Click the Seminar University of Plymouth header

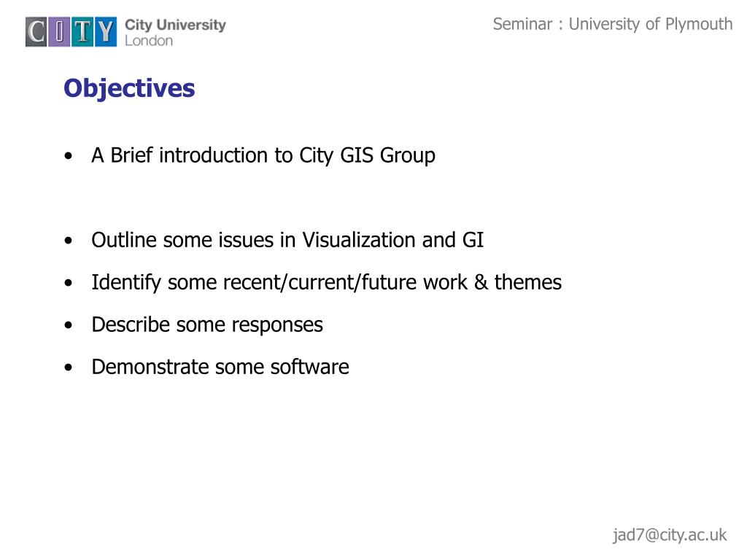coord(613,24)
